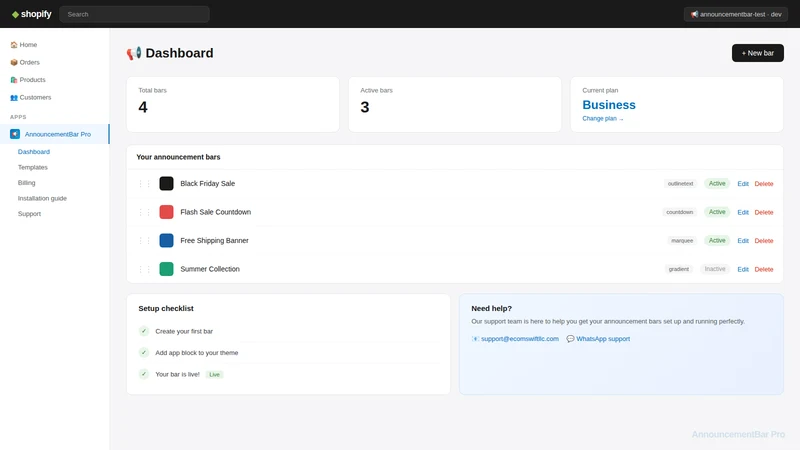Open the announcementbar-test store switcher
Image resolution: width=800 pixels, height=450 pixels.
pyautogui.click(x=736, y=14)
